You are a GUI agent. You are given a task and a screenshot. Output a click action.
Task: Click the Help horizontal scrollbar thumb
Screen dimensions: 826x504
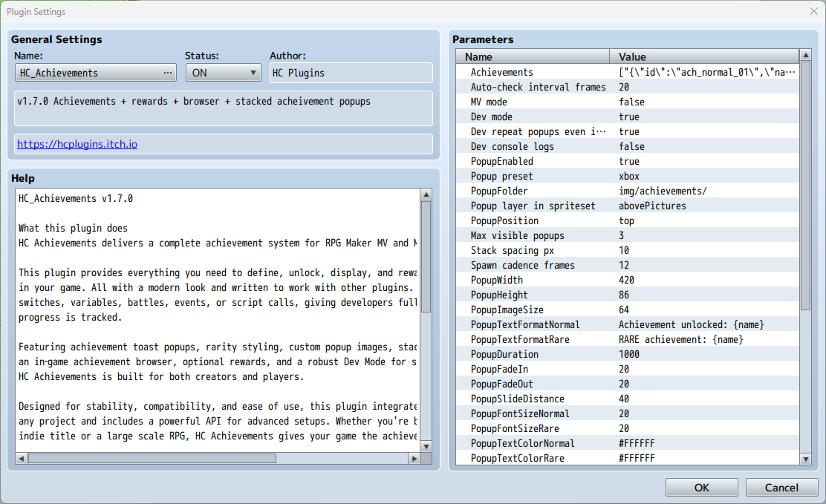(x=152, y=459)
